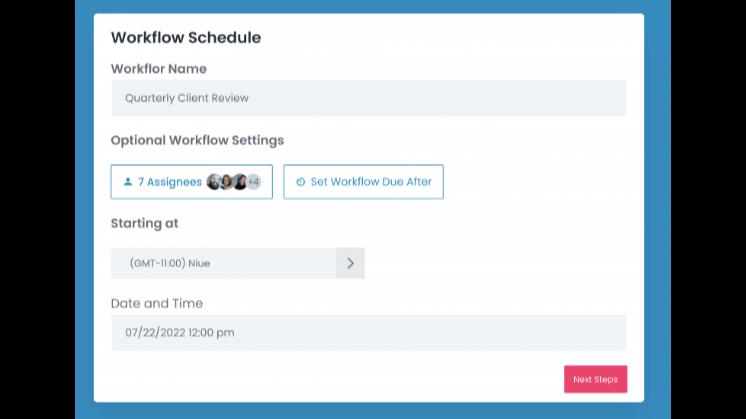Click the 7 Assignees text

point(170,182)
